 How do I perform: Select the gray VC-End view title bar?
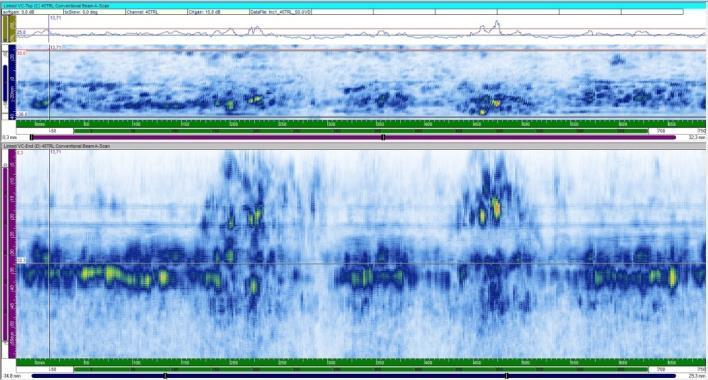[x=354, y=146]
